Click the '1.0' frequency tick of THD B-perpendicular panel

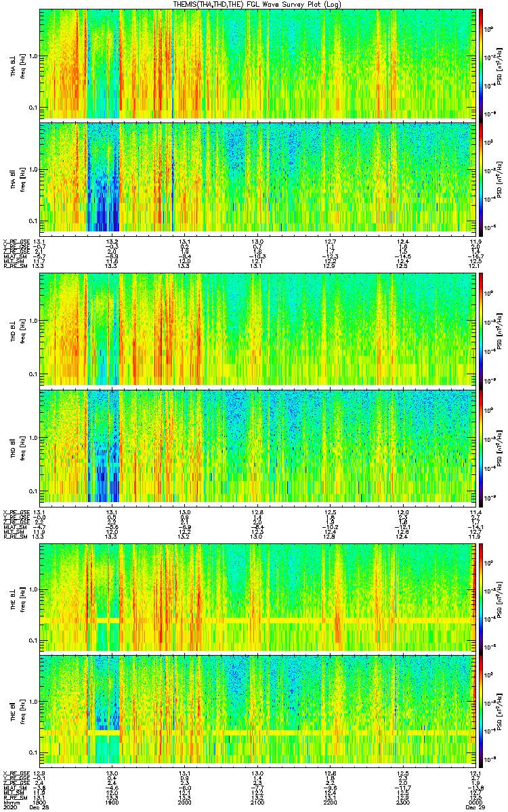tap(34, 321)
